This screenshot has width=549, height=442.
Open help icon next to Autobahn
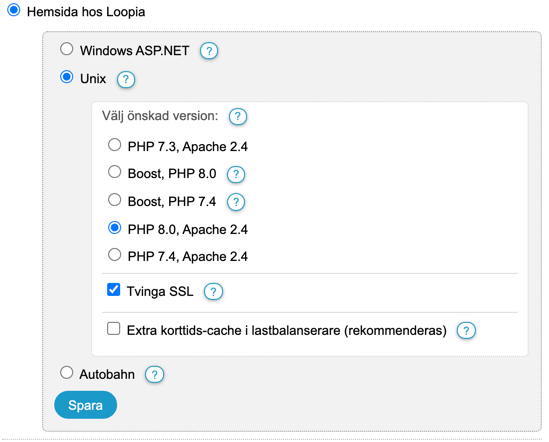(154, 374)
